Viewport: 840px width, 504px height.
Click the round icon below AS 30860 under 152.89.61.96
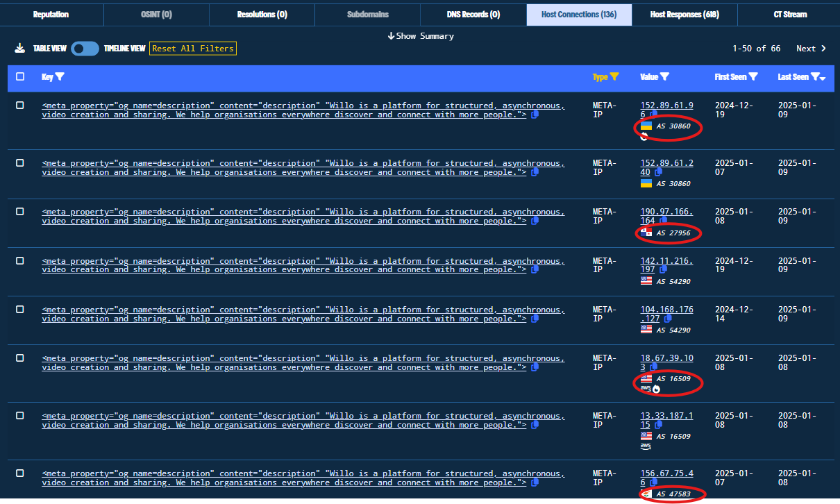click(x=644, y=137)
